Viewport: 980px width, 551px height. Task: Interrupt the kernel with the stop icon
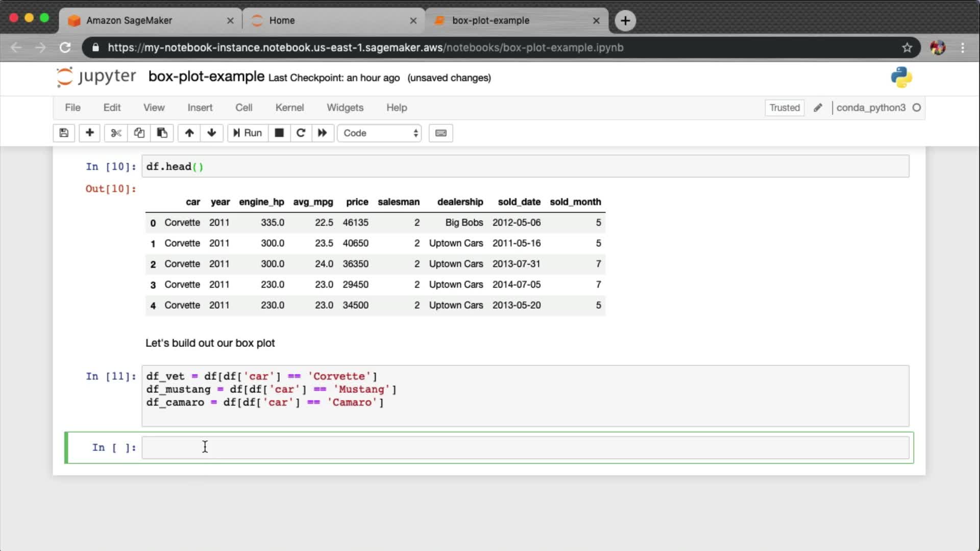(x=279, y=133)
